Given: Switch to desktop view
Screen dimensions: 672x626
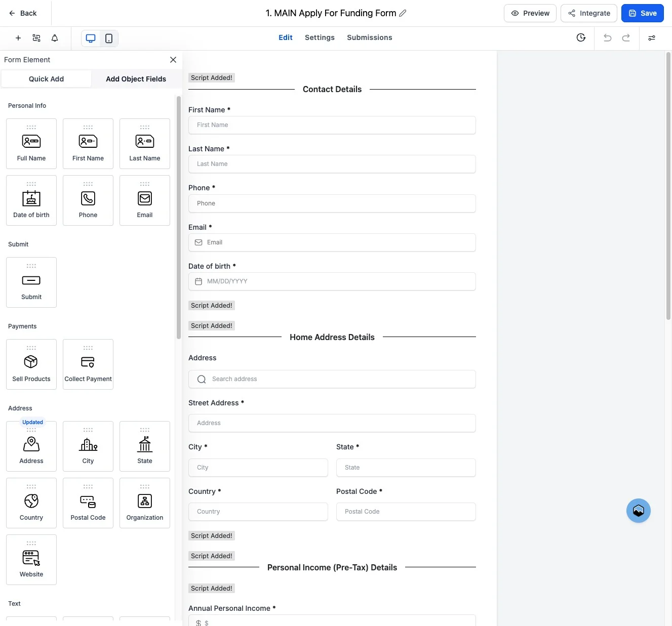Looking at the screenshot, I should 91,38.
